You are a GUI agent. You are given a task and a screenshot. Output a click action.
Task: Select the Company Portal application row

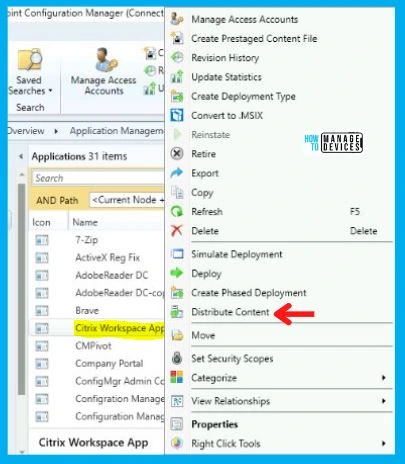[x=97, y=363]
